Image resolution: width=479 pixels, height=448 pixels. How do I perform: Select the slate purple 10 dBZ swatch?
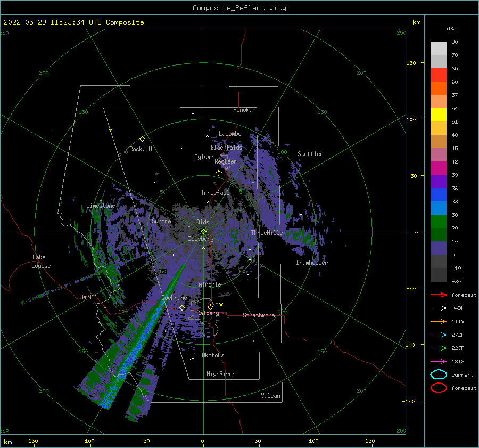(x=439, y=248)
